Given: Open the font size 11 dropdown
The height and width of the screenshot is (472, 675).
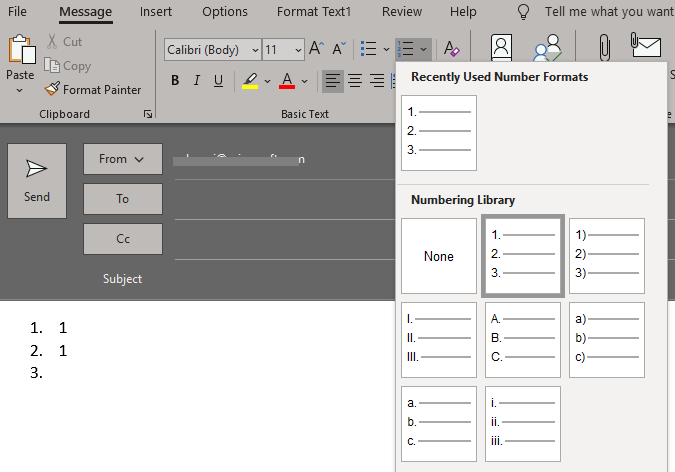Looking at the screenshot, I should point(298,50).
